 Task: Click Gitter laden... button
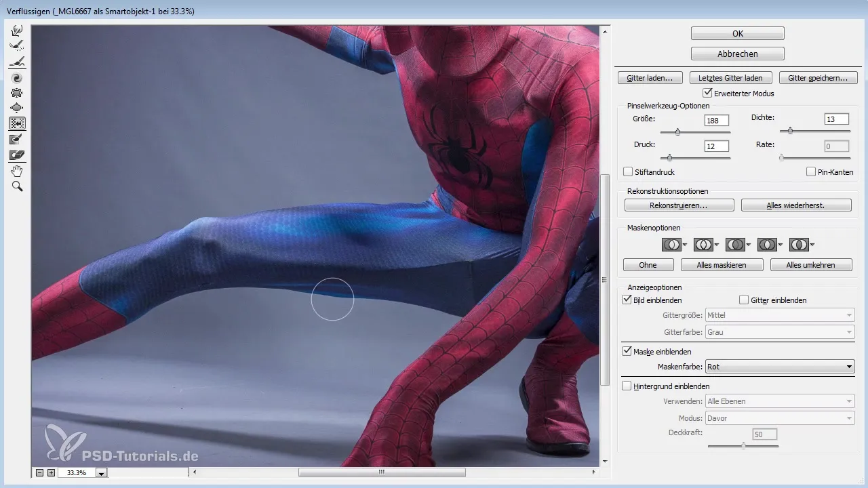tap(650, 78)
